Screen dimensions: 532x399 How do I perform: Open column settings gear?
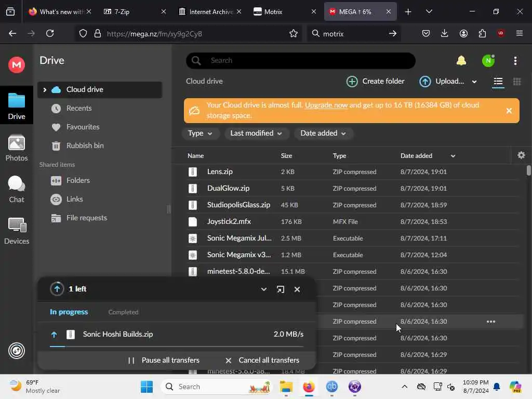(x=521, y=155)
